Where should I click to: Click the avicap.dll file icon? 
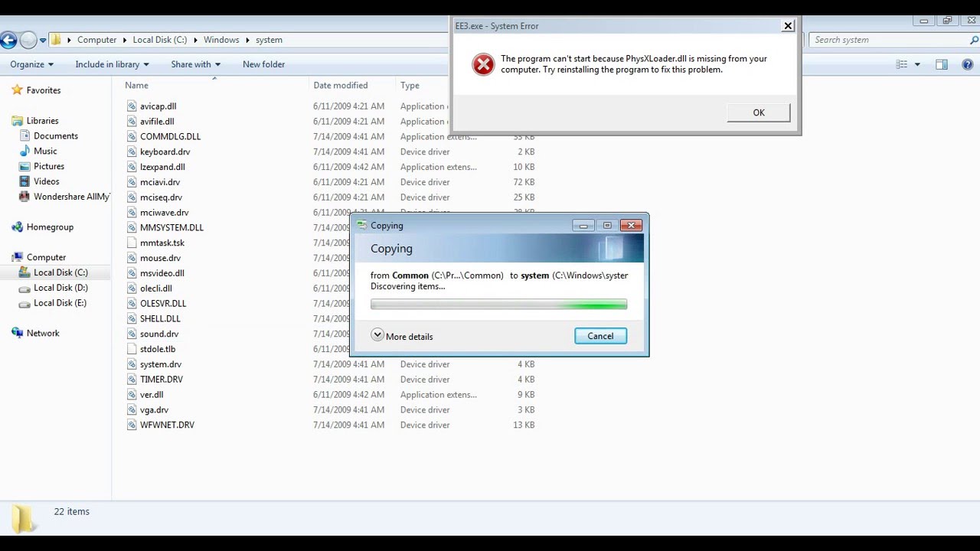point(132,106)
